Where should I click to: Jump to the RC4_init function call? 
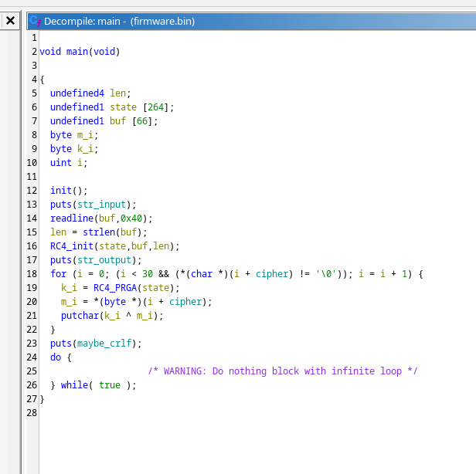(x=72, y=246)
